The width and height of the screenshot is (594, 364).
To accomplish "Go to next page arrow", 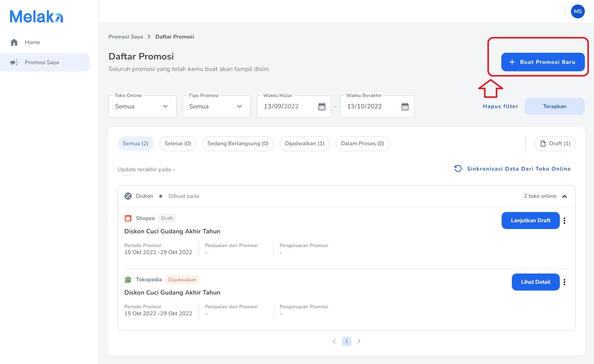I will click(359, 341).
